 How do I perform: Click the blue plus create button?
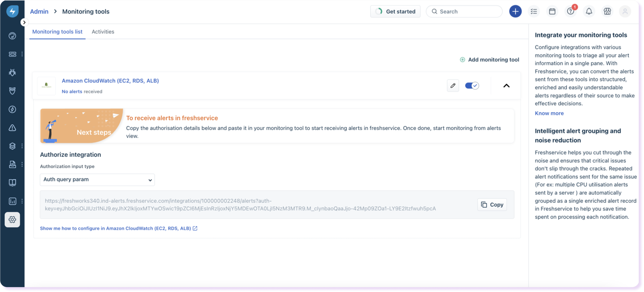pyautogui.click(x=515, y=12)
